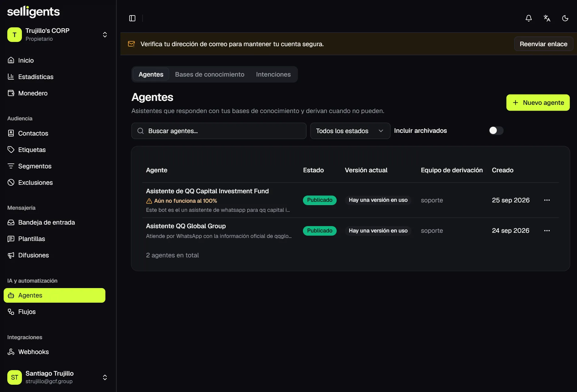Viewport: 577px width, 392px height.
Task: Click the Publicado badge for QQ Global Group
Action: [x=319, y=231]
